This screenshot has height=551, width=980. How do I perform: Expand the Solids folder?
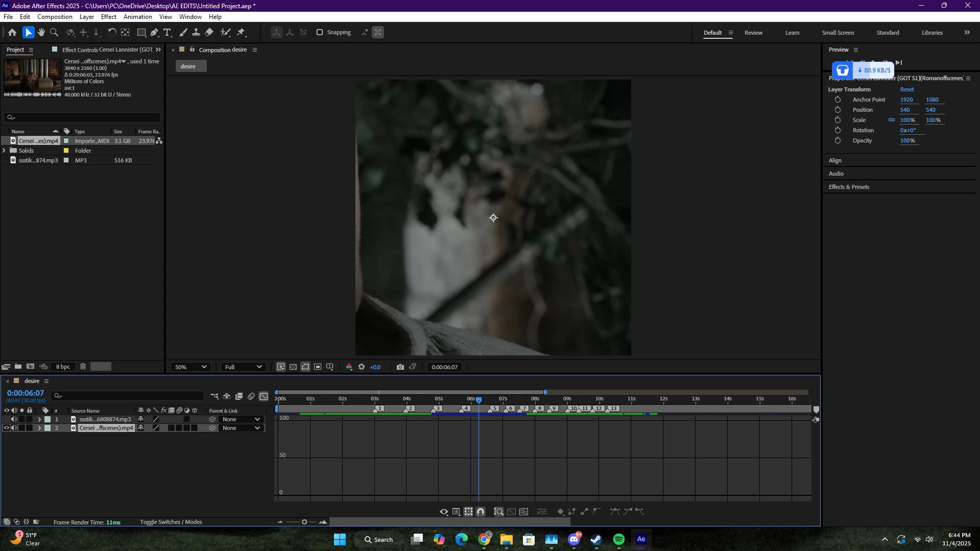[x=5, y=151]
